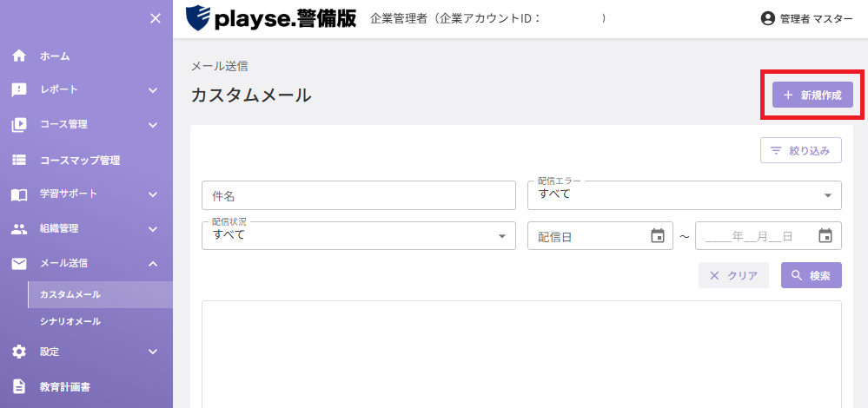868x408 pixels.
Task: Collapse the メール送信 menu chevron
Action: click(x=153, y=264)
